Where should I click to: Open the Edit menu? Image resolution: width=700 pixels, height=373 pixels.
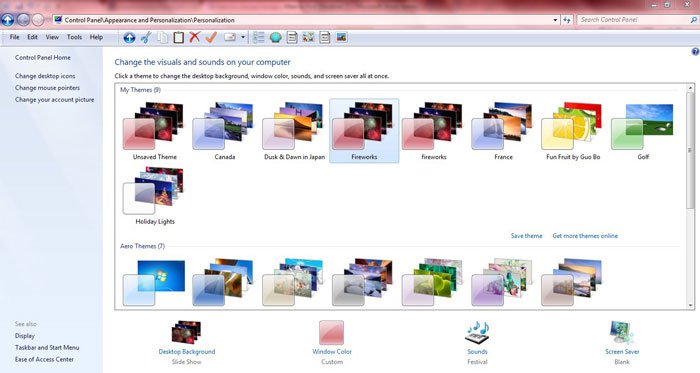tap(32, 37)
